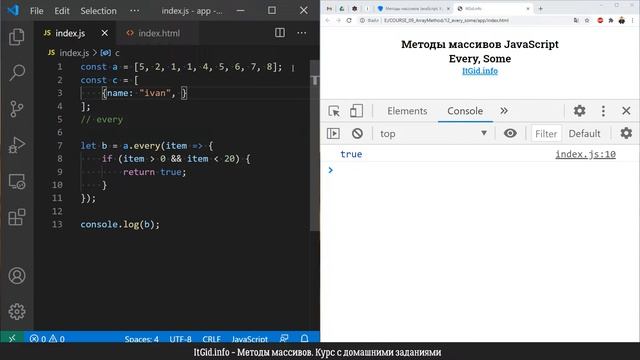Open DevTools settings gear
Image resolution: width=640 pixels, height=360 pixels.
tap(579, 111)
